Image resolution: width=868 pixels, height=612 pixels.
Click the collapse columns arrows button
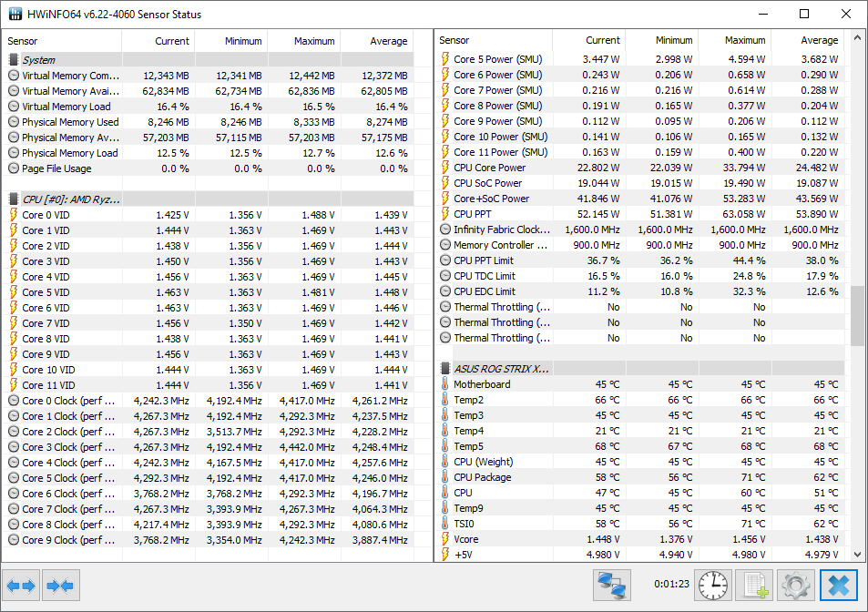coord(61,586)
